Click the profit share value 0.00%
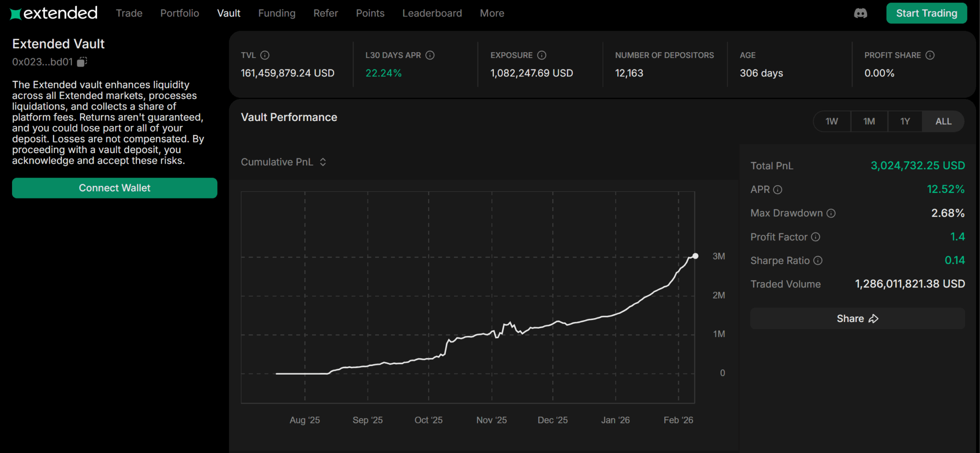 (x=879, y=73)
